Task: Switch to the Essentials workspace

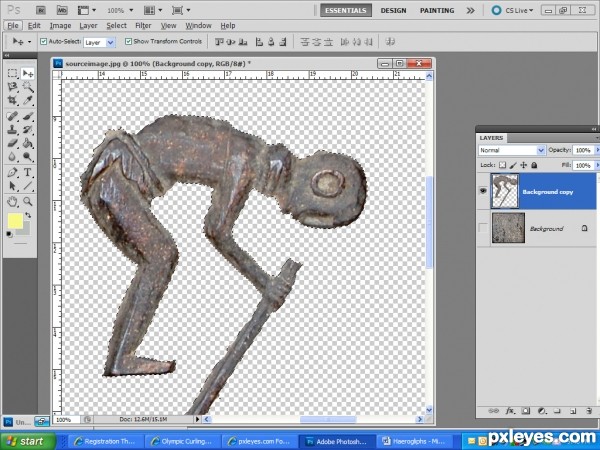Action: tap(346, 10)
